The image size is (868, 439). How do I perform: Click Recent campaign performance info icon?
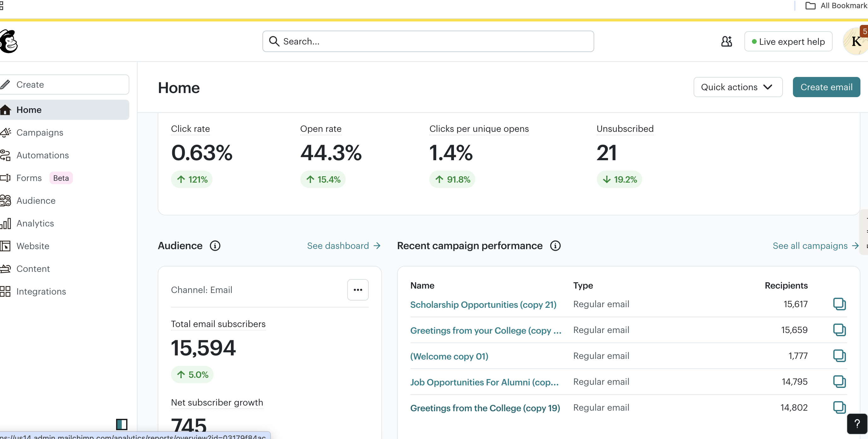555,246
